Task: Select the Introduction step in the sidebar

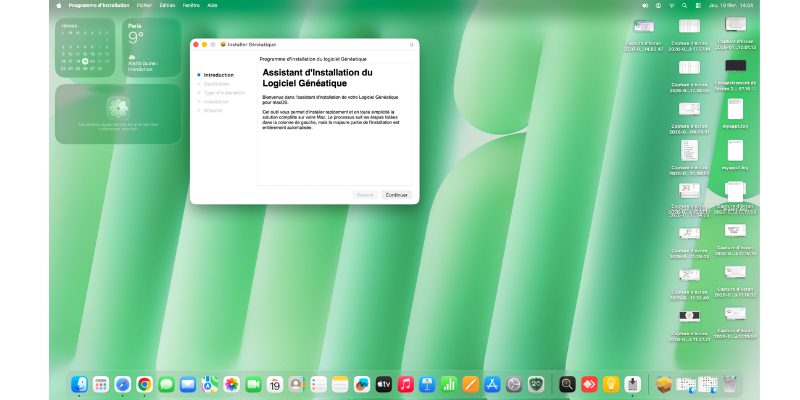Action: 218,75
